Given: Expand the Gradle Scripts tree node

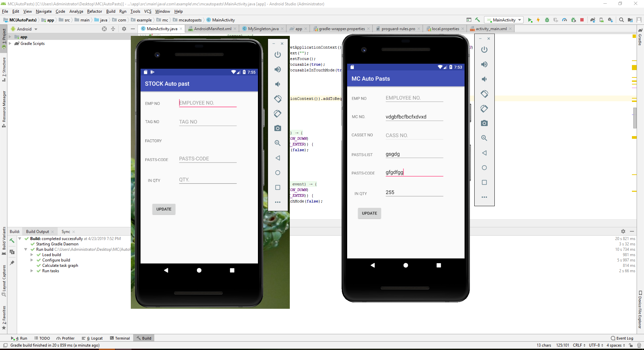Looking at the screenshot, I should (10, 44).
